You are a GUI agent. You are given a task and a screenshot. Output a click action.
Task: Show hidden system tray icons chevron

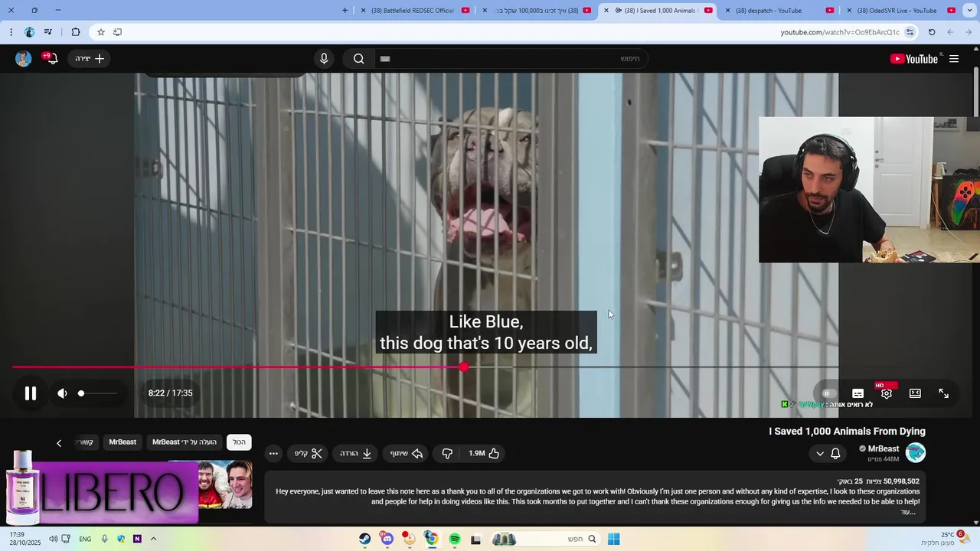[153, 539]
